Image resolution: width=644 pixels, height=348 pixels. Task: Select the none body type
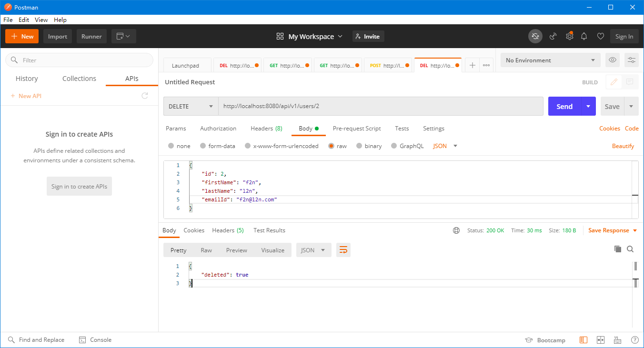point(179,146)
